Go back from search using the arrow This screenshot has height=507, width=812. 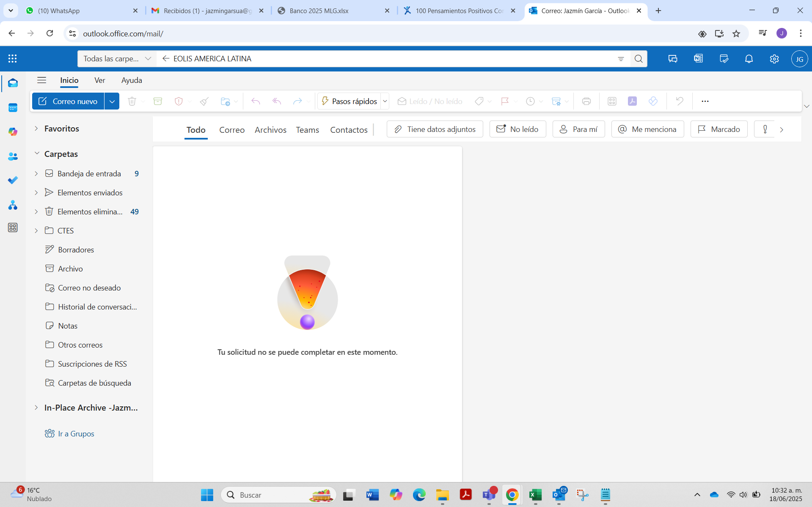tap(166, 59)
